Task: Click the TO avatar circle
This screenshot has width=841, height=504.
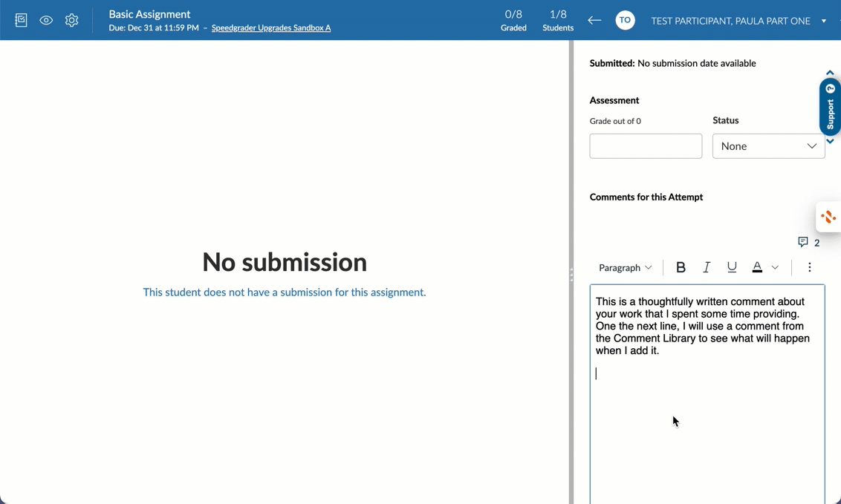Action: tap(625, 20)
